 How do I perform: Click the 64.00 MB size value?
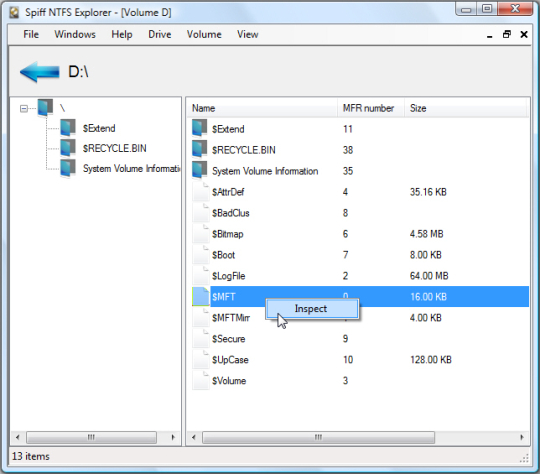tap(429, 276)
